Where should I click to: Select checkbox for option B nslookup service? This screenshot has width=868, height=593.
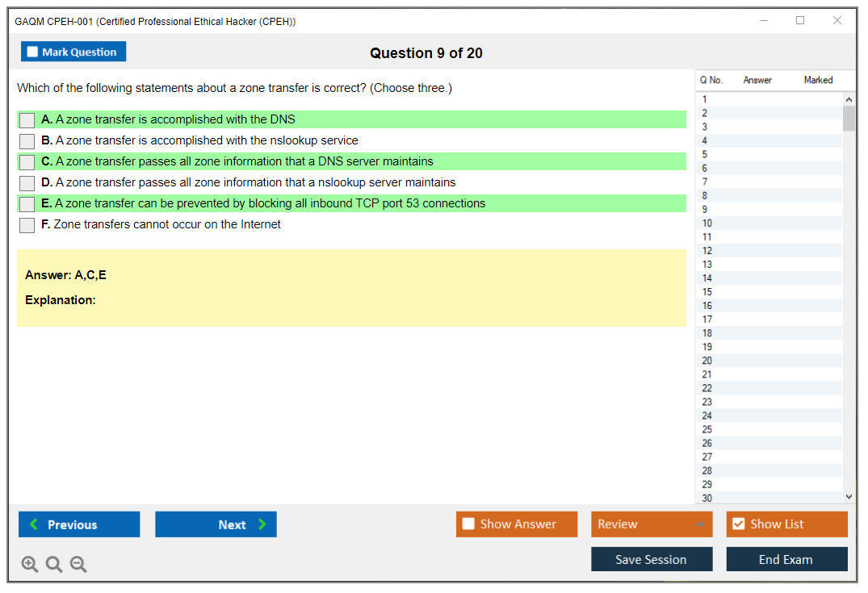tap(27, 141)
